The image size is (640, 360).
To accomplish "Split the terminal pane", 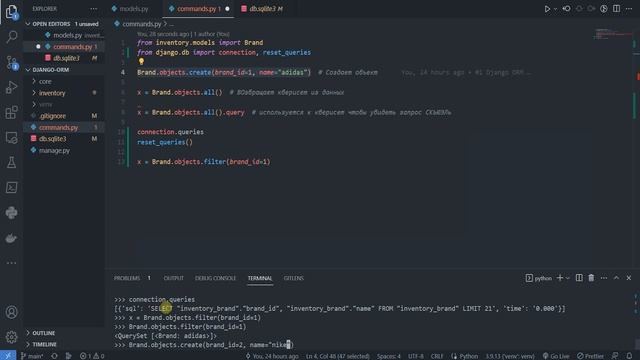I will pos(579,278).
